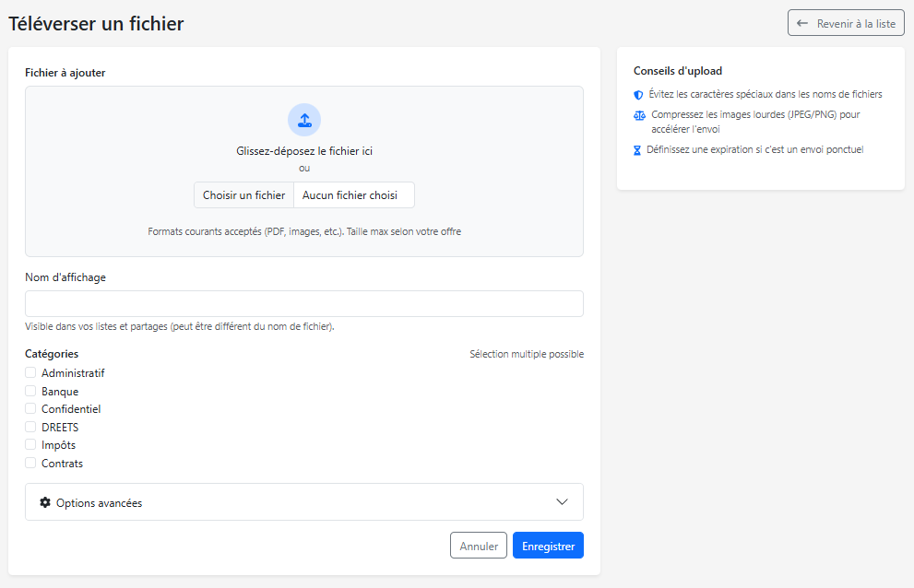Click the Annuler button
Image resolution: width=914 pixels, height=588 pixels.
coord(478,545)
